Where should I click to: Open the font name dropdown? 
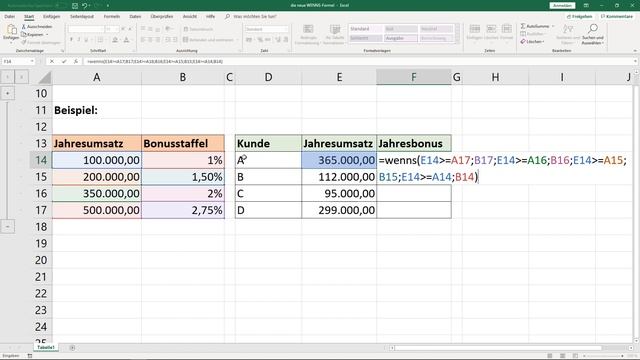coord(102,29)
